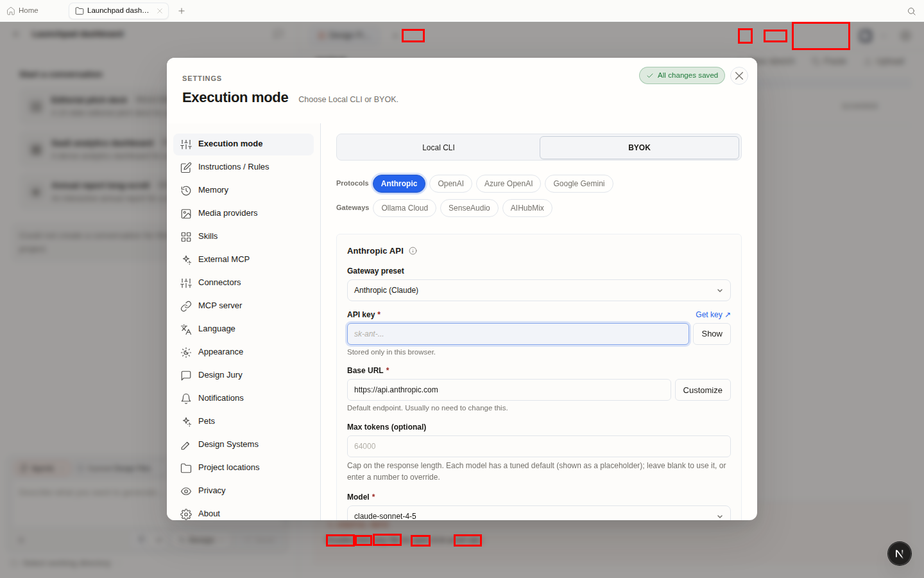Open the Model dropdown claude-sonnet-4-5

[x=538, y=513]
